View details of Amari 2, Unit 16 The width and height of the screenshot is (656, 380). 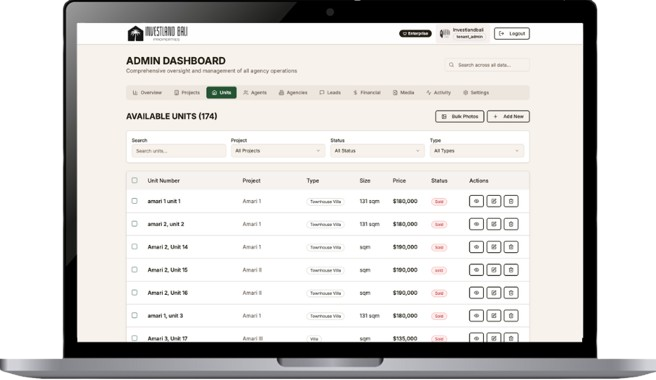476,293
